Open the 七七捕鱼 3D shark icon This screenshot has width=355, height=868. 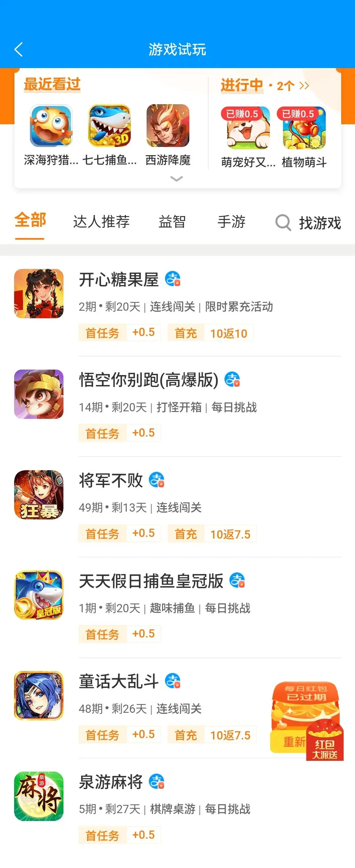click(x=109, y=126)
